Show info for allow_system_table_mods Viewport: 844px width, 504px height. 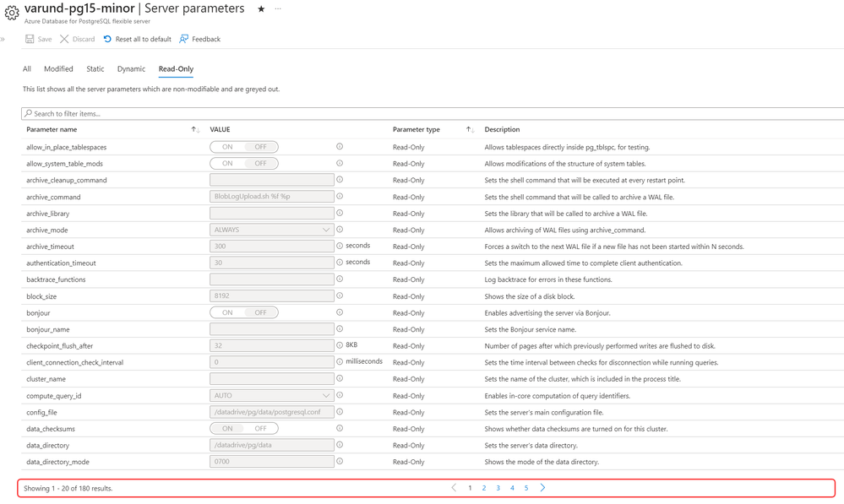[x=340, y=163]
